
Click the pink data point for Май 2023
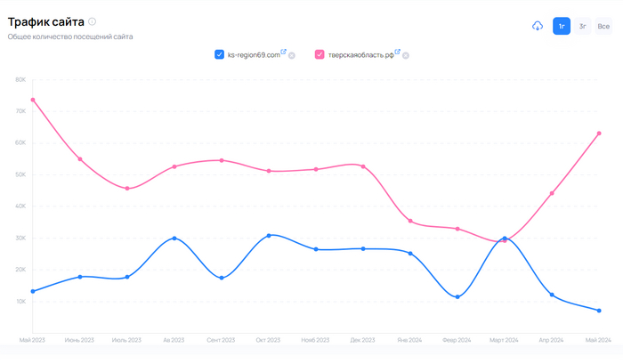(x=33, y=100)
